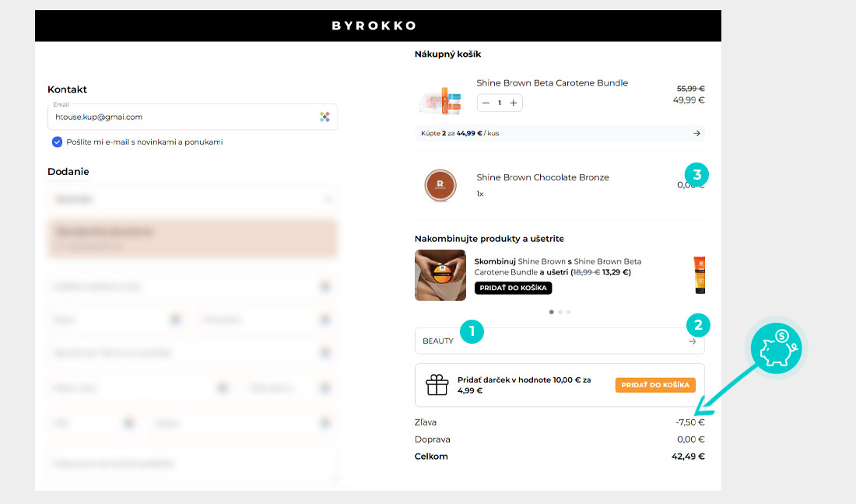This screenshot has width=856, height=504.
Task: Select the third carousel dot
Action: [568, 312]
